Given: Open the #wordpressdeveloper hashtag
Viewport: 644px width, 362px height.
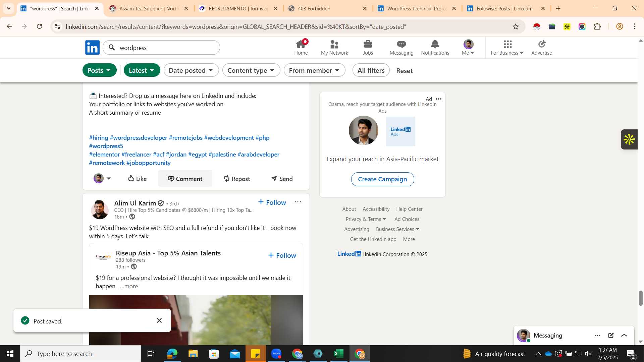Looking at the screenshot, I should [139, 138].
